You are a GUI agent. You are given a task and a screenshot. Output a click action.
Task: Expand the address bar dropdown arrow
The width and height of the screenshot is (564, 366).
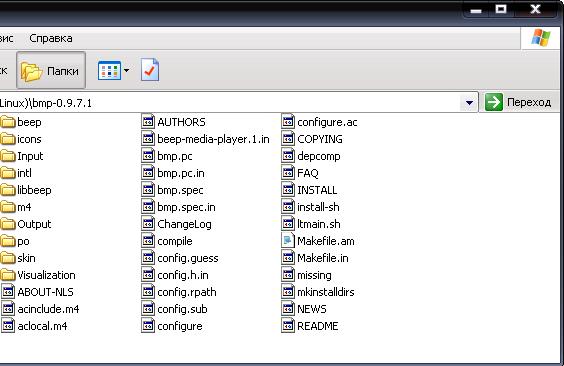[469, 103]
